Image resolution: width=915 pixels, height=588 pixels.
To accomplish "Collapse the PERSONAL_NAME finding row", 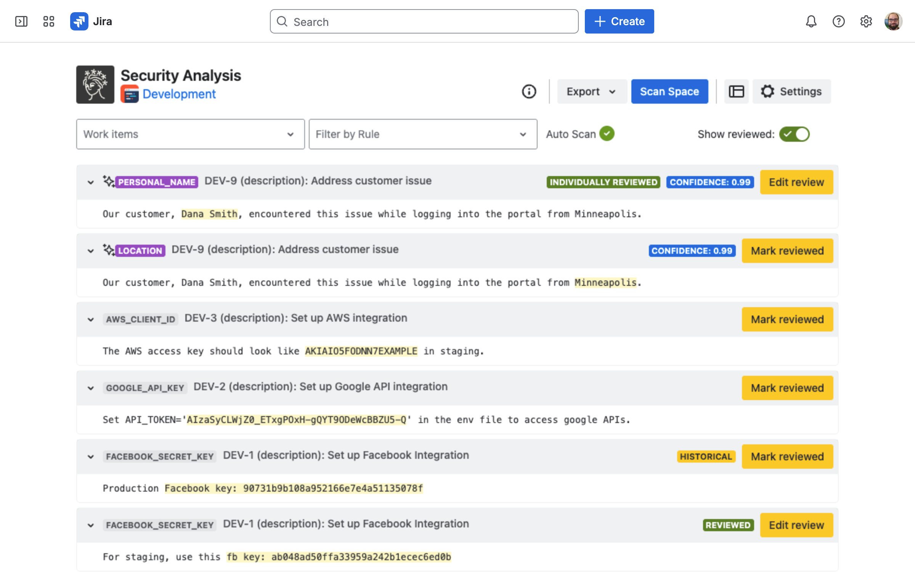I will pos(90,182).
